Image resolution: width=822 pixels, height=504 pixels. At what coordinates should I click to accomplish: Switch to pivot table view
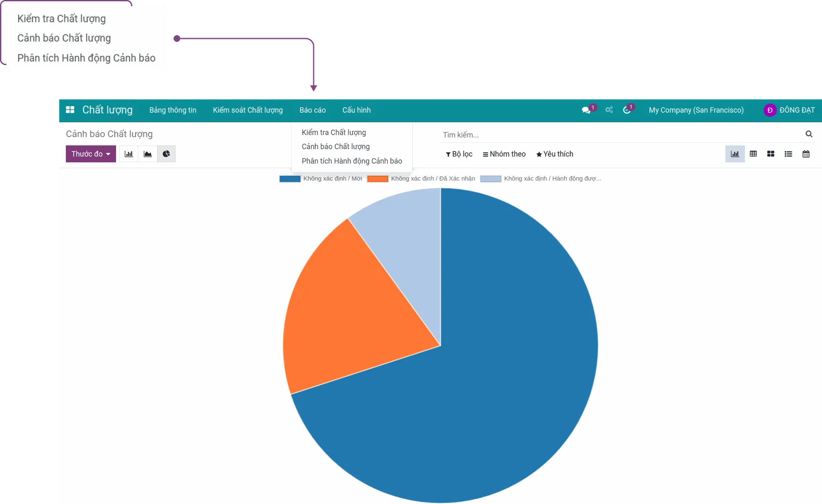click(753, 154)
